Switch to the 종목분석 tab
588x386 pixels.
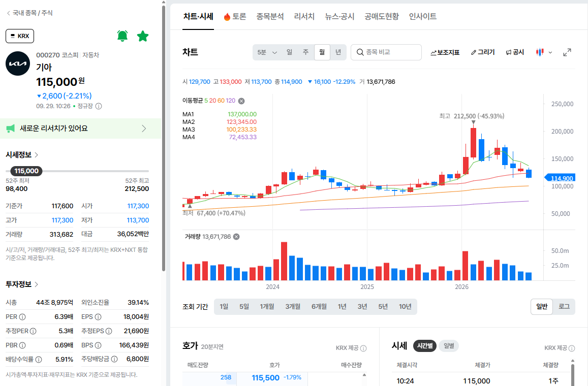(270, 16)
